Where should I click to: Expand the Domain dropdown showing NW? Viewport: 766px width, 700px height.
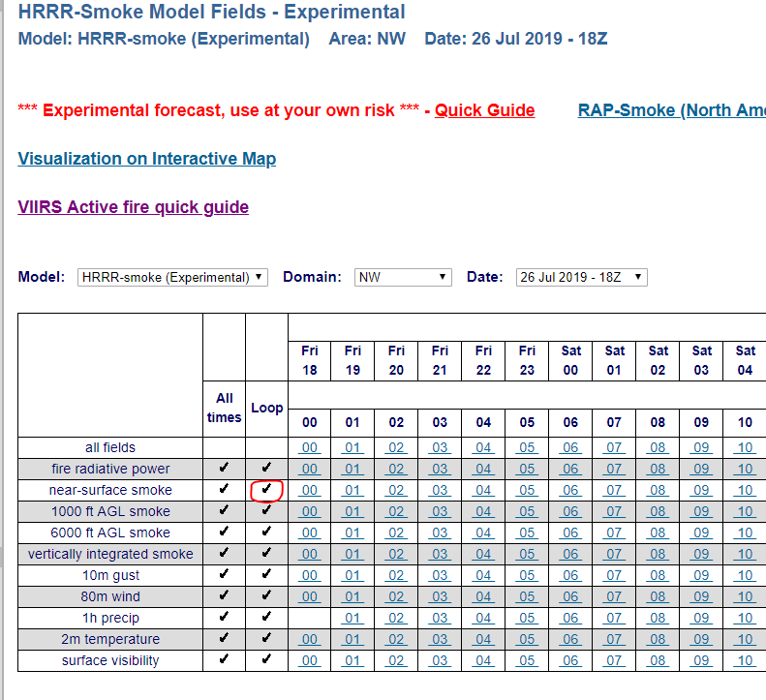click(403, 277)
